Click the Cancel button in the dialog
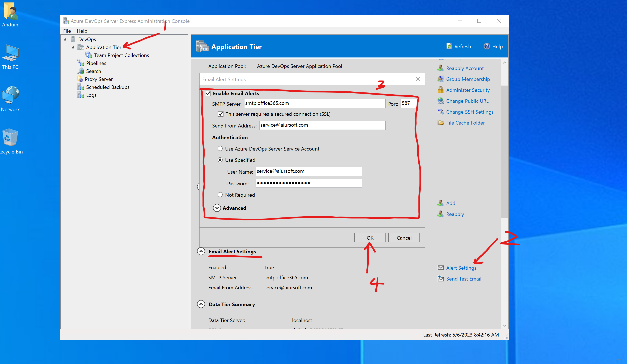Viewport: 627px width, 364px height. 404,238
